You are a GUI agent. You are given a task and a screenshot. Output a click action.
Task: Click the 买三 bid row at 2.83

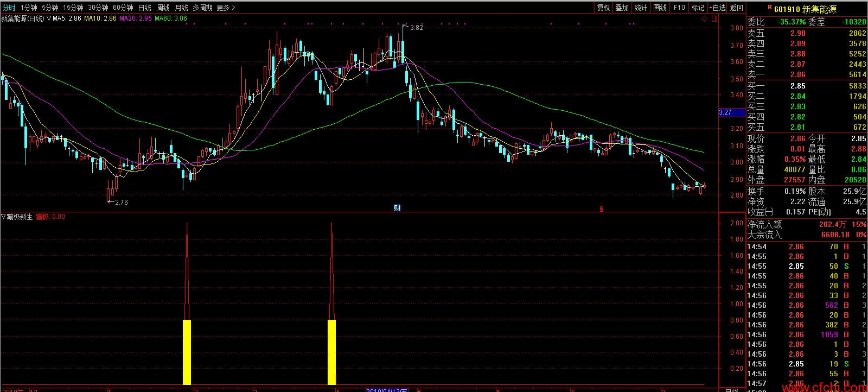[807, 106]
